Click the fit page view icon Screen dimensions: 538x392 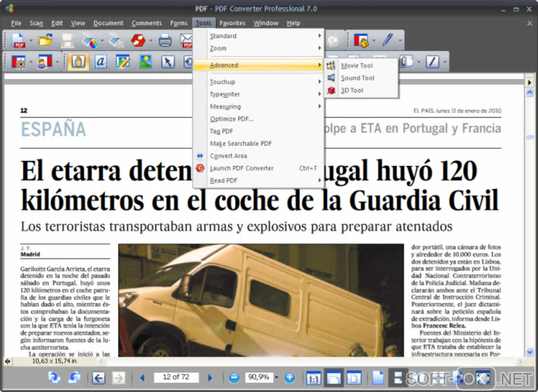pyautogui.click(x=354, y=378)
